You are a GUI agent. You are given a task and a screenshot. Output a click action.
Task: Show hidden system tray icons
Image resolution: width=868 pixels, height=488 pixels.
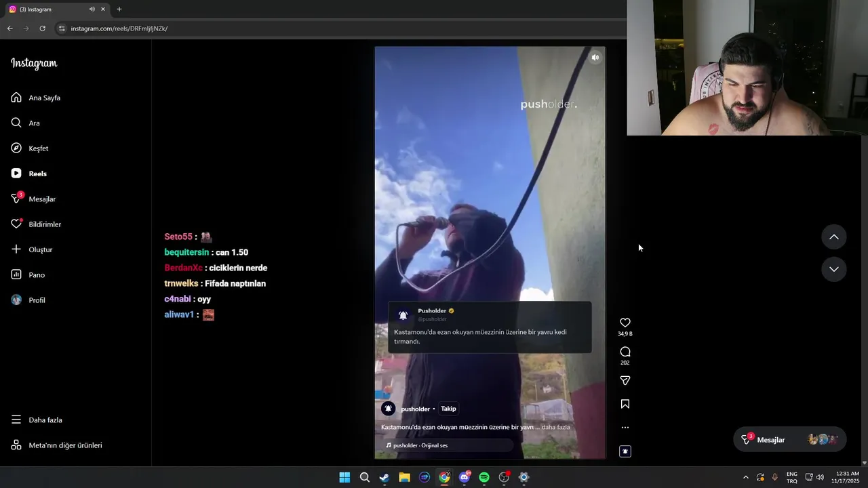[746, 477]
